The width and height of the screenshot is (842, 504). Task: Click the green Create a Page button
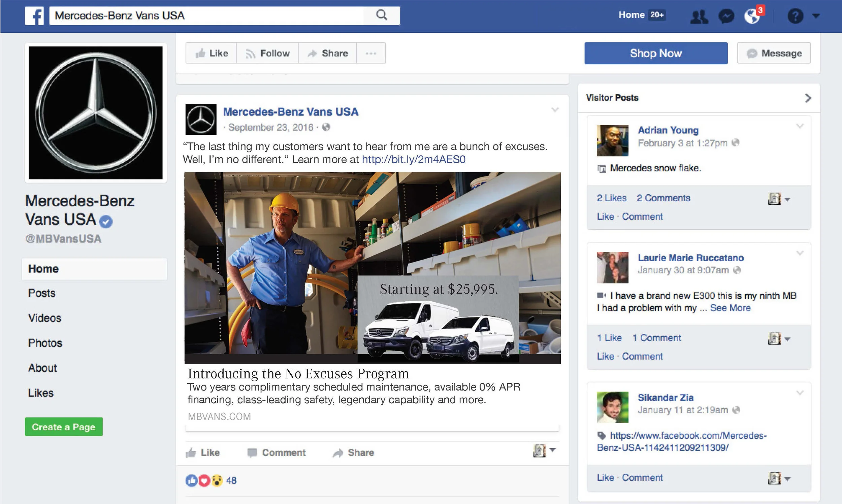coord(64,427)
